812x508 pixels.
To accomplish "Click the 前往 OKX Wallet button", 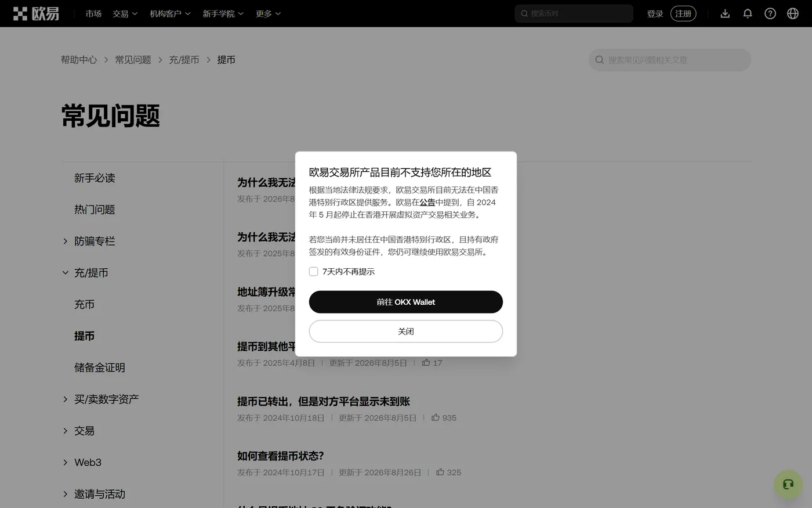I will click(x=406, y=302).
